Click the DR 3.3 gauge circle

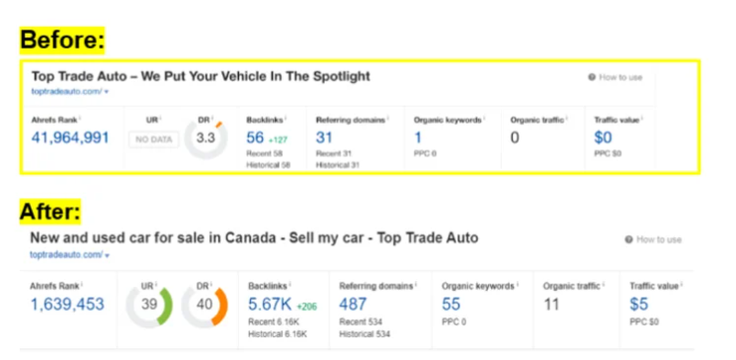point(206,138)
